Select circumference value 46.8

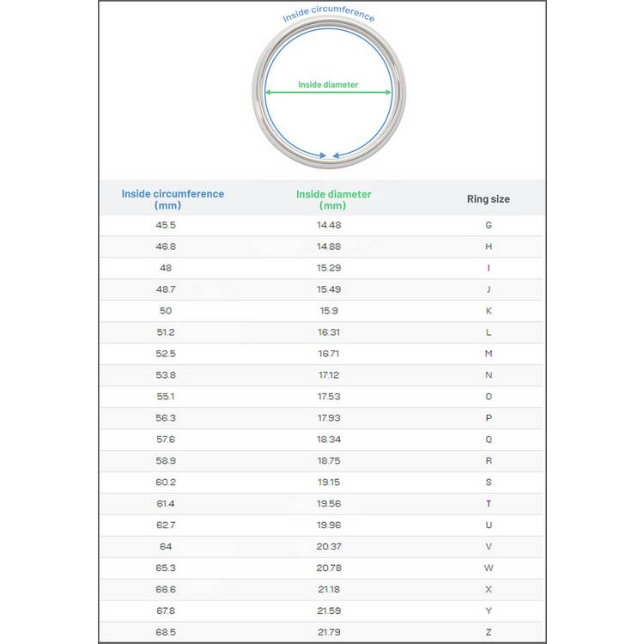pos(166,246)
